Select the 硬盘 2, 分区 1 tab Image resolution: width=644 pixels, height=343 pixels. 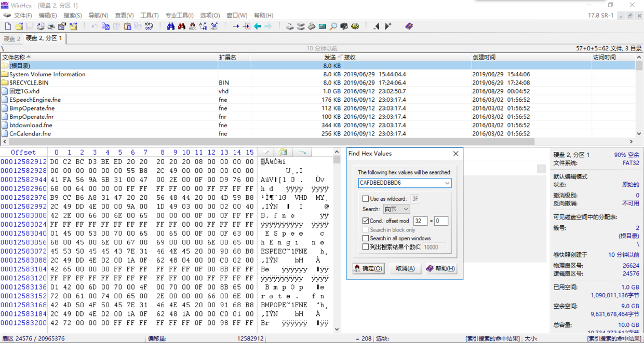click(44, 38)
